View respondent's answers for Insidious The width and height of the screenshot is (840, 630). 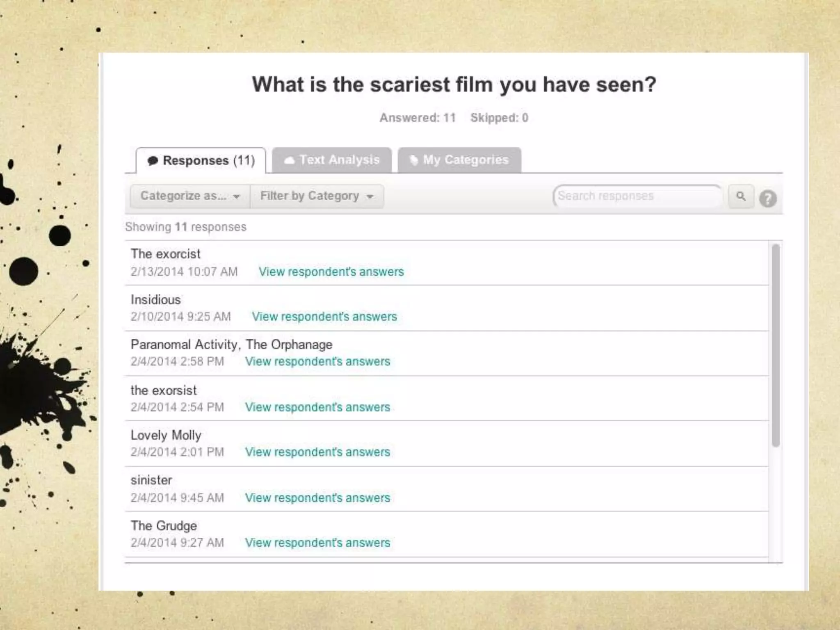324,317
